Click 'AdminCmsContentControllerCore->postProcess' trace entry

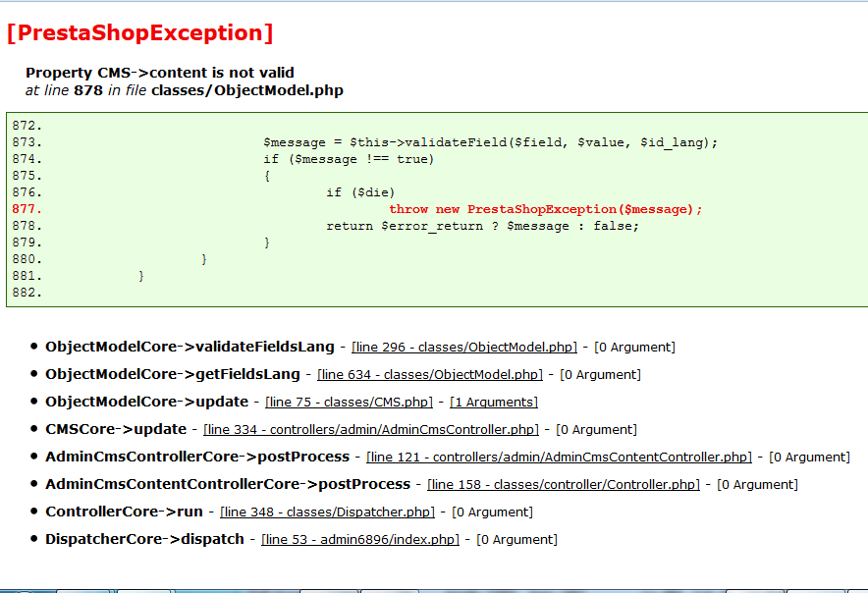(228, 484)
